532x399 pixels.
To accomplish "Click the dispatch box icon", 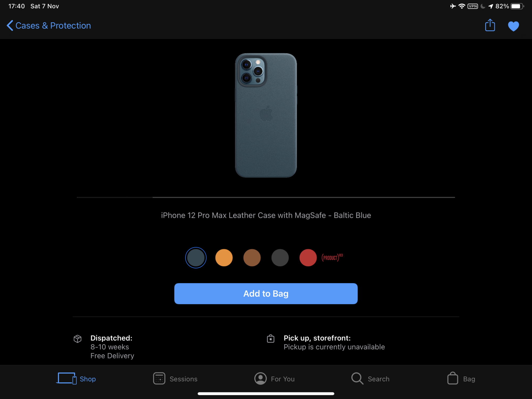I will (77, 339).
